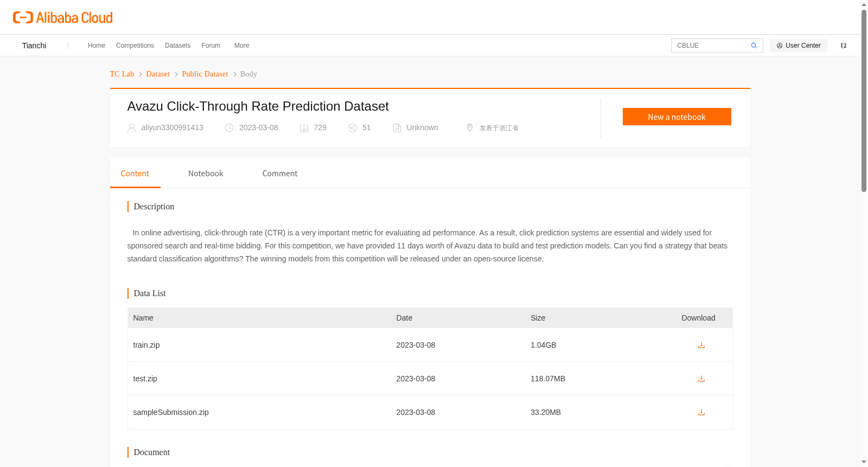Click the Date column header
Screen dimensions: 868x467
tap(404, 318)
